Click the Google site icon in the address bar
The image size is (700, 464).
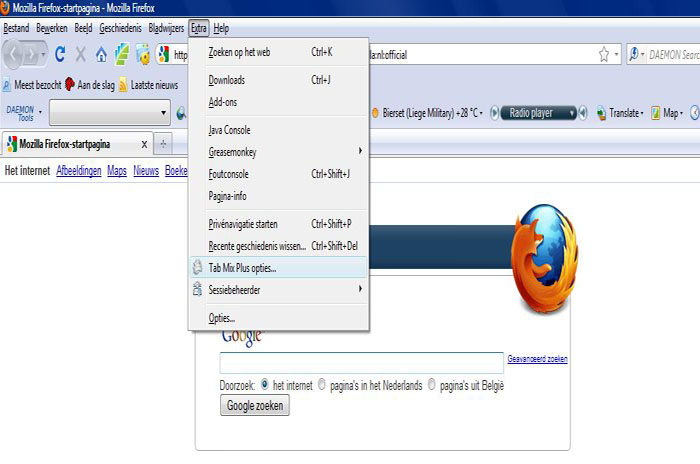coord(164,54)
